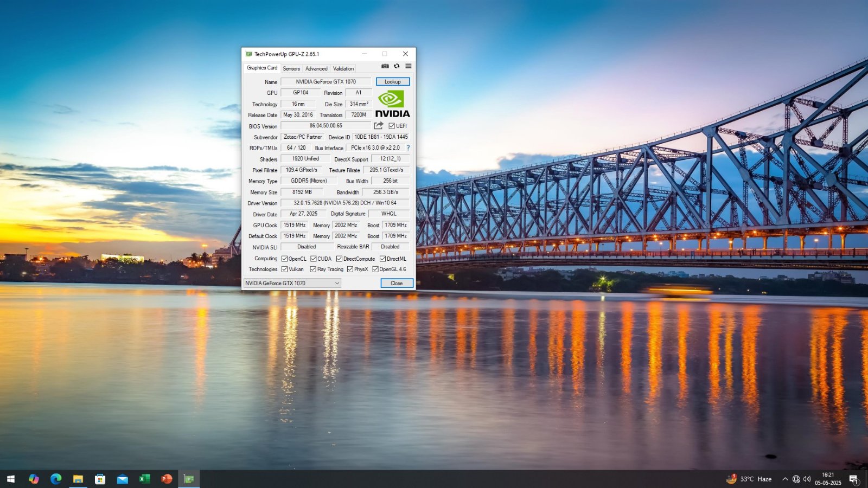This screenshot has height=488, width=868.
Task: Click the Close button at the bottom
Action: [x=397, y=283]
